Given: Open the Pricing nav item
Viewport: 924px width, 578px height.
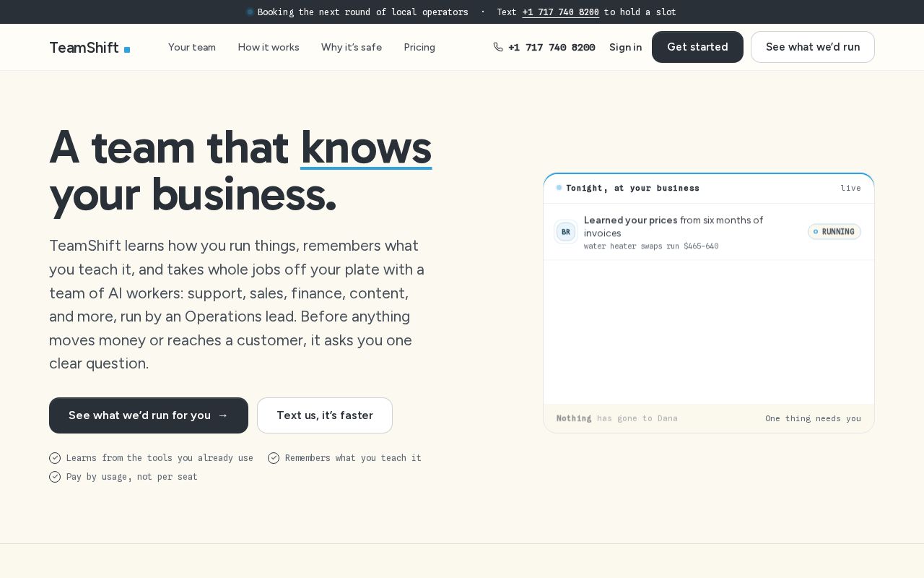Looking at the screenshot, I should point(419,47).
